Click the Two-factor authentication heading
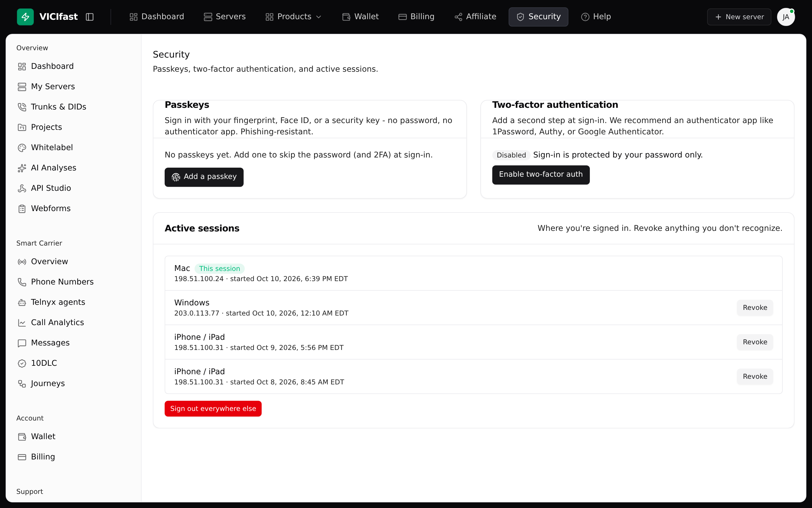The height and width of the screenshot is (508, 812). tap(555, 105)
